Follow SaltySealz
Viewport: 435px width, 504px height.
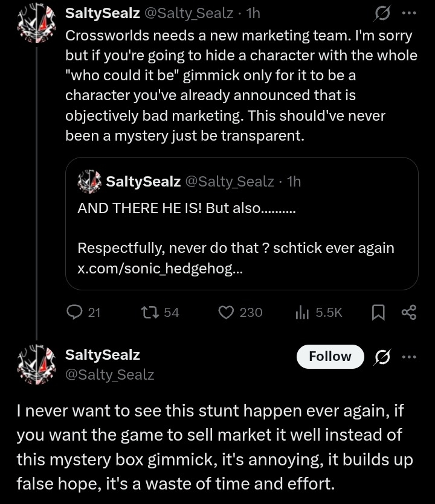(x=330, y=357)
